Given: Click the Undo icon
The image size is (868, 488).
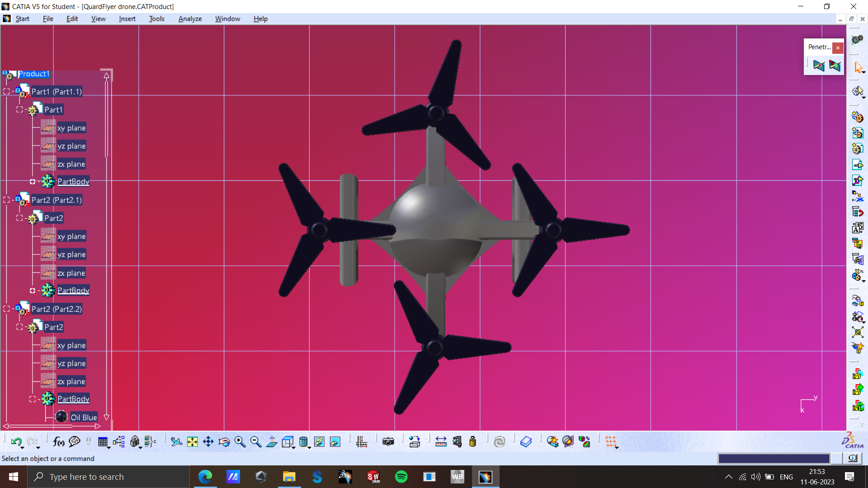Looking at the screenshot, I should [16, 441].
